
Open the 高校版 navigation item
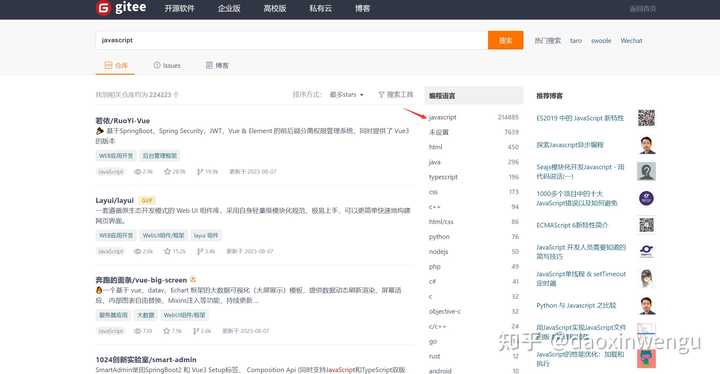275,8
